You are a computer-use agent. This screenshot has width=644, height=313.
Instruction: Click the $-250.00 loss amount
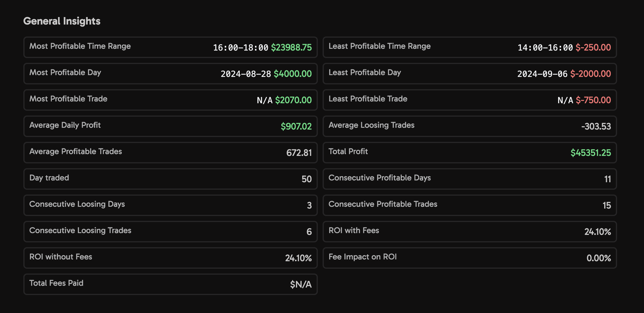pos(593,48)
